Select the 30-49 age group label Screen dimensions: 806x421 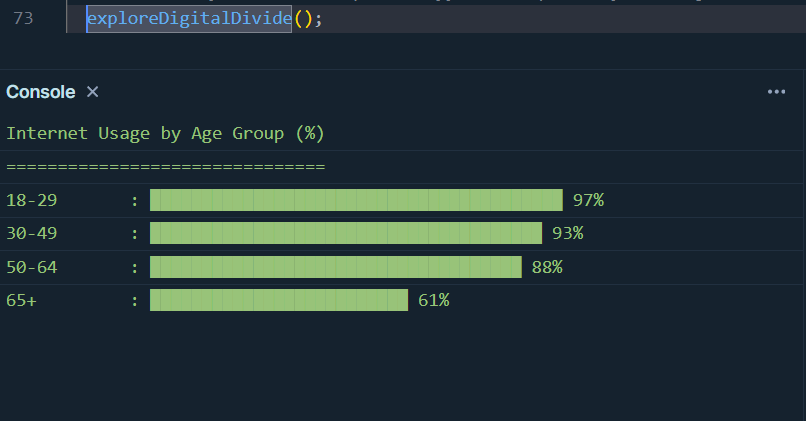(x=32, y=233)
